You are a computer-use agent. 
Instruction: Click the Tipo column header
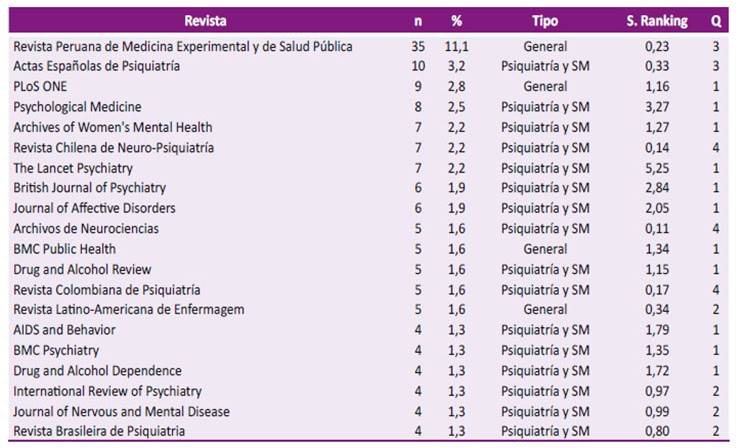coord(545,20)
